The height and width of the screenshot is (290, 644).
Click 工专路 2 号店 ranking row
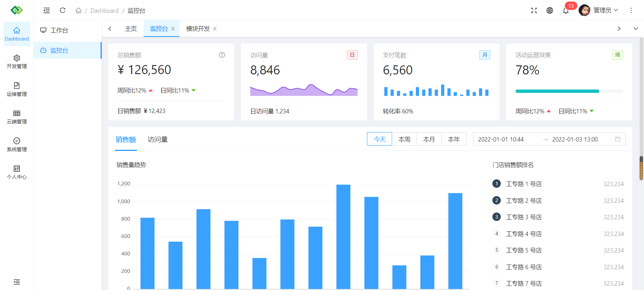pyautogui.click(x=558, y=200)
